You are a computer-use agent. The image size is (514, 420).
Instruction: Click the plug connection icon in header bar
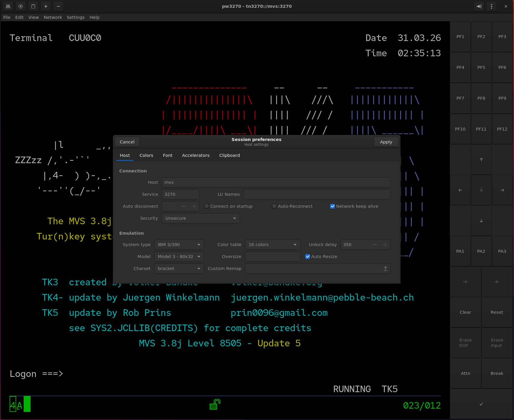[479, 6]
